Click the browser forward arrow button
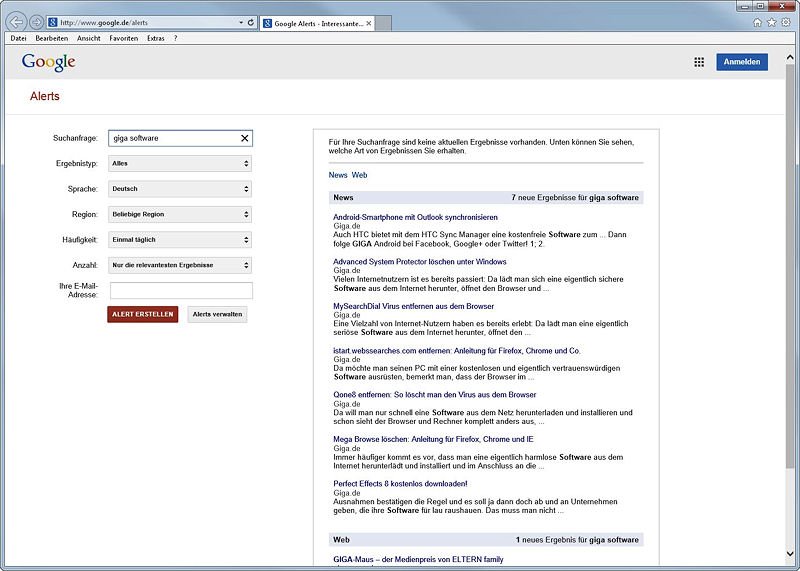800x571 pixels. pos(36,22)
